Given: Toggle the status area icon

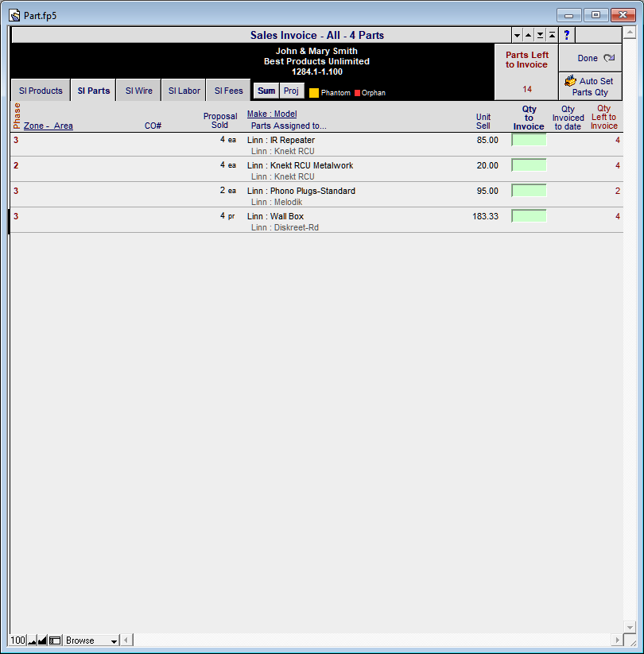Looking at the screenshot, I should pos(55,640).
